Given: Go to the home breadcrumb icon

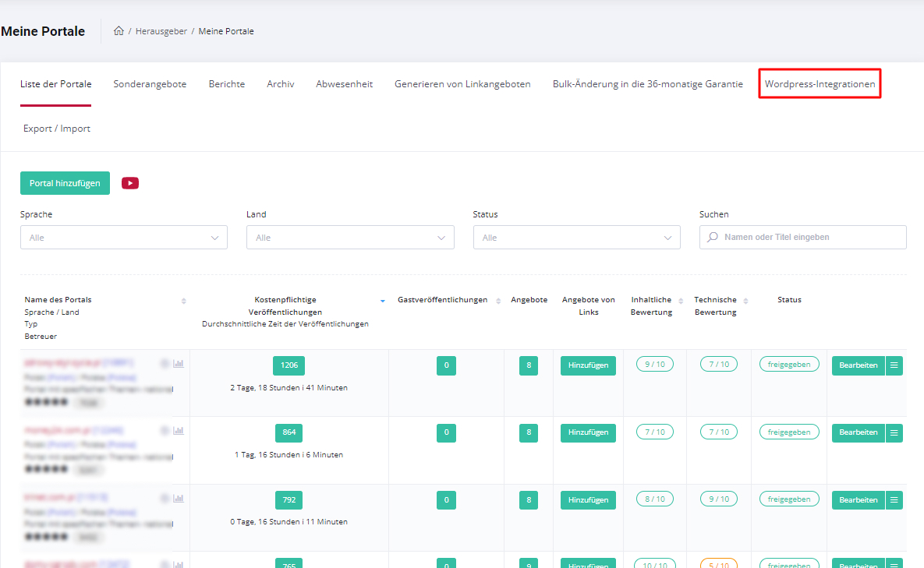Looking at the screenshot, I should click(x=119, y=30).
